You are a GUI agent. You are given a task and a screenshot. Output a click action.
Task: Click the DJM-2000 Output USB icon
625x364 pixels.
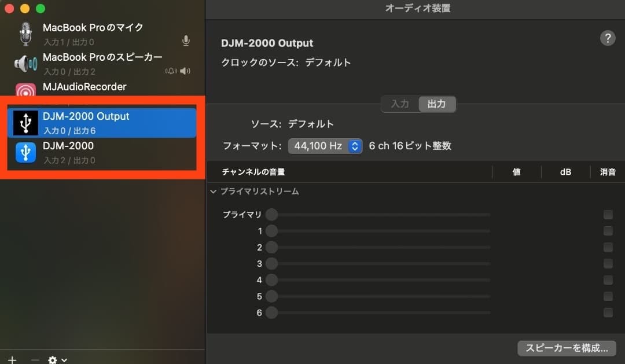[25, 122]
